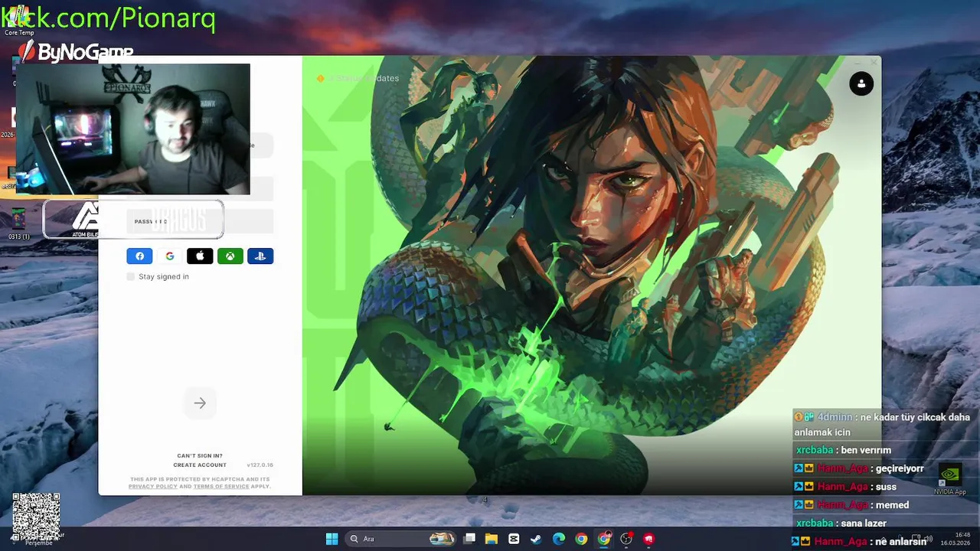This screenshot has height=551, width=980.
Task: Sign in with Apple
Action: coord(200,256)
